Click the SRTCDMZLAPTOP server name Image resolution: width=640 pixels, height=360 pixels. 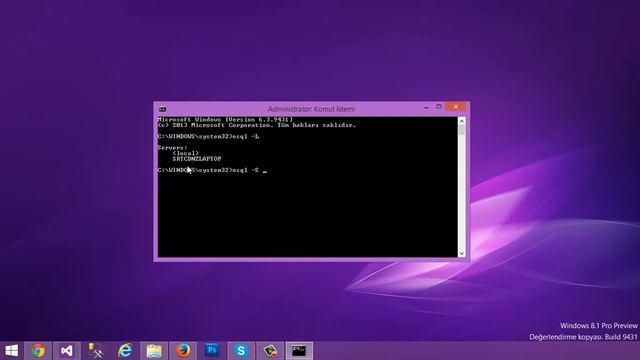point(197,159)
